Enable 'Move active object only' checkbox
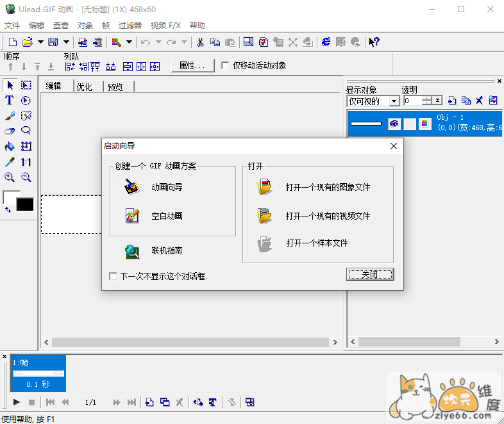Viewport: 504px width, 424px height. pos(225,65)
